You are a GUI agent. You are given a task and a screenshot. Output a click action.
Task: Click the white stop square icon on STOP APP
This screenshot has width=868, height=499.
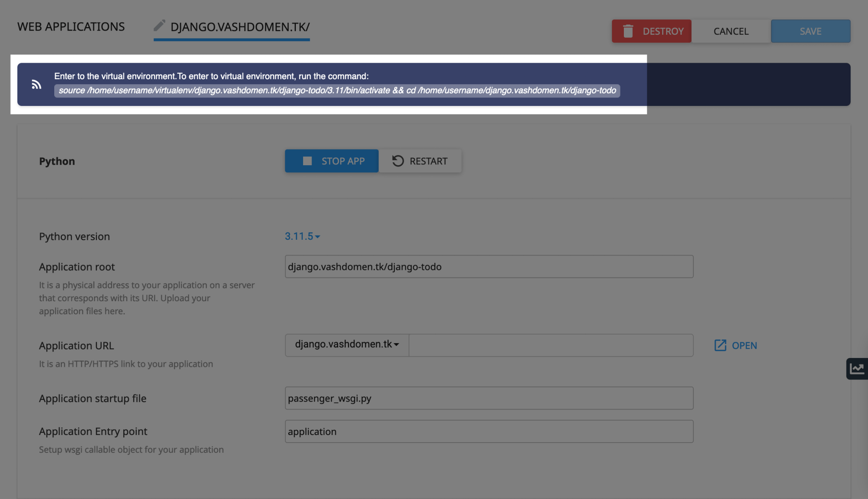point(307,161)
